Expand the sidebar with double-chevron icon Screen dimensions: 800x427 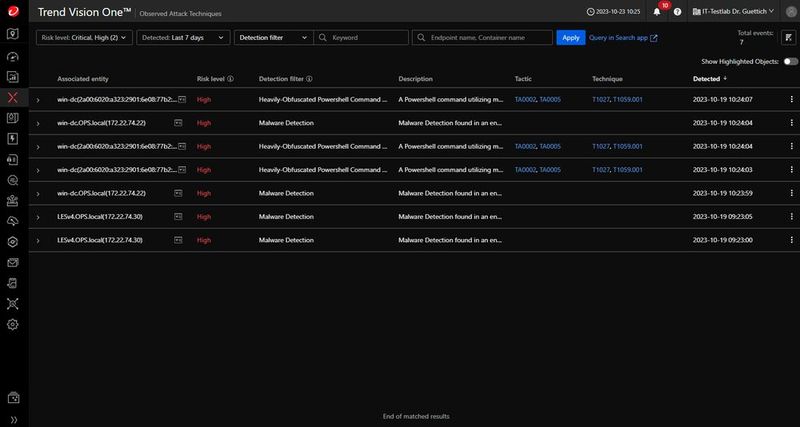click(x=13, y=418)
